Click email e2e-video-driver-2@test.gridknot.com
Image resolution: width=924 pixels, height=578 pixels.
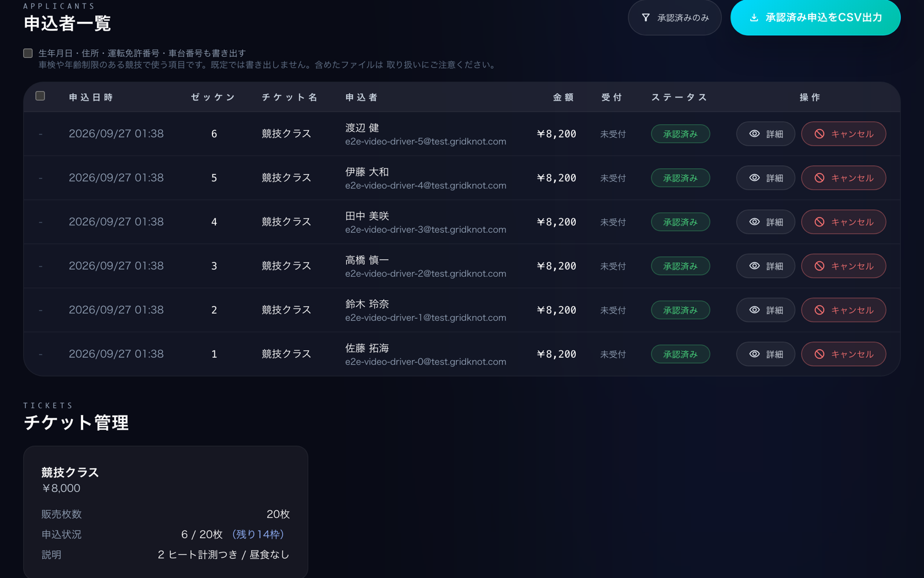click(x=426, y=273)
